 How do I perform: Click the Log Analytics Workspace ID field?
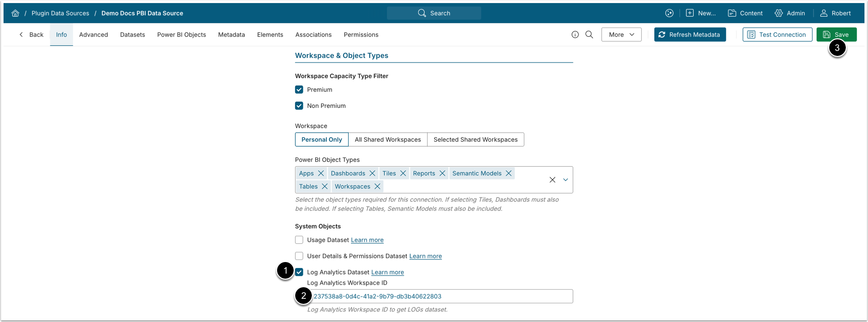pos(438,296)
